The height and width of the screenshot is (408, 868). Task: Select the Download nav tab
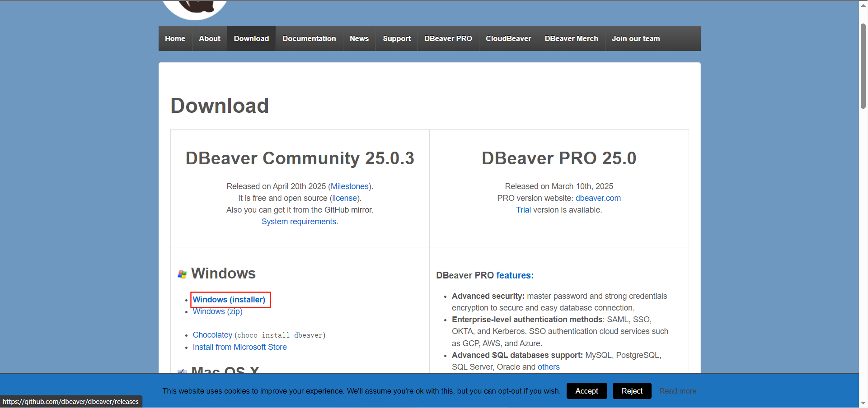point(251,38)
